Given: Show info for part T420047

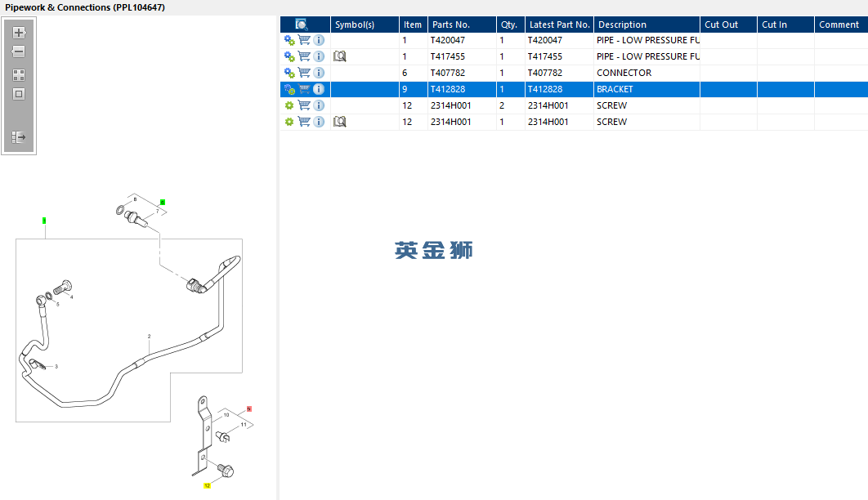Looking at the screenshot, I should tap(319, 40).
